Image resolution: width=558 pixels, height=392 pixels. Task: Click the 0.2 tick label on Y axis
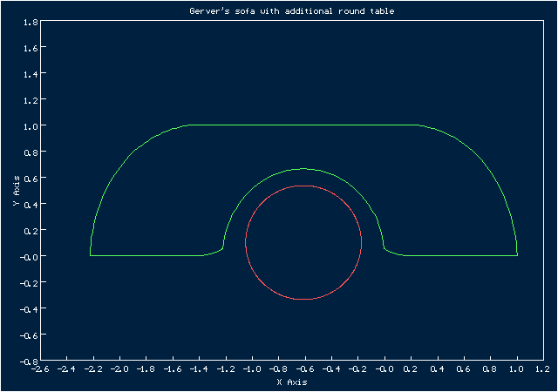31,231
